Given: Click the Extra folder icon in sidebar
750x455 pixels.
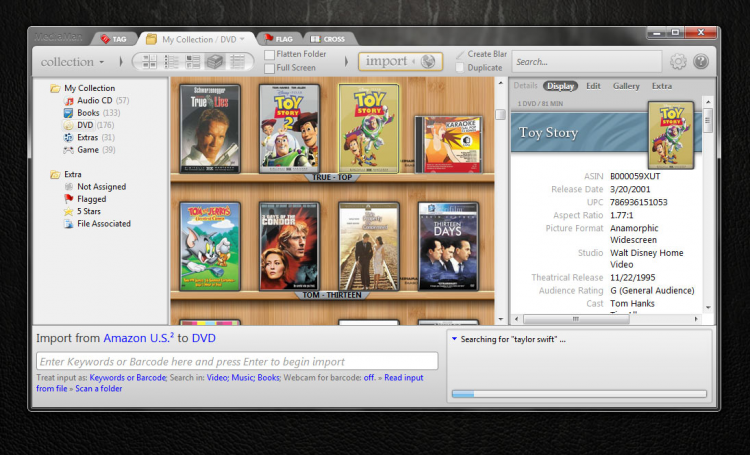Looking at the screenshot, I should click(55, 175).
